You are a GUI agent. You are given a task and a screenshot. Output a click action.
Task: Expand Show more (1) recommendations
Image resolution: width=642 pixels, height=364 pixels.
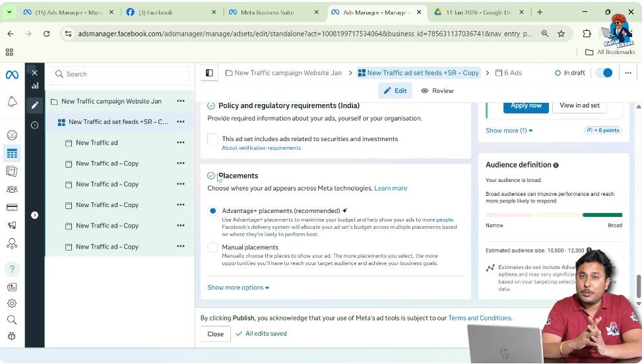click(509, 131)
